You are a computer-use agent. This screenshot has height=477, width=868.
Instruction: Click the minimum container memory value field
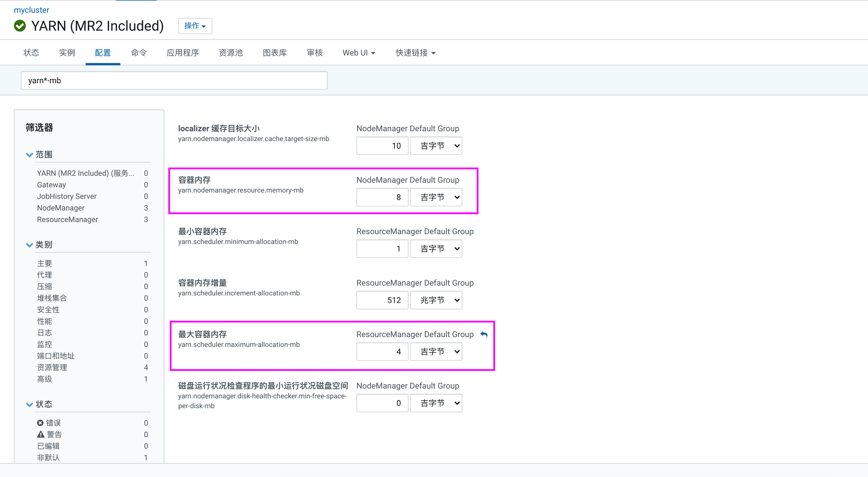click(x=382, y=249)
